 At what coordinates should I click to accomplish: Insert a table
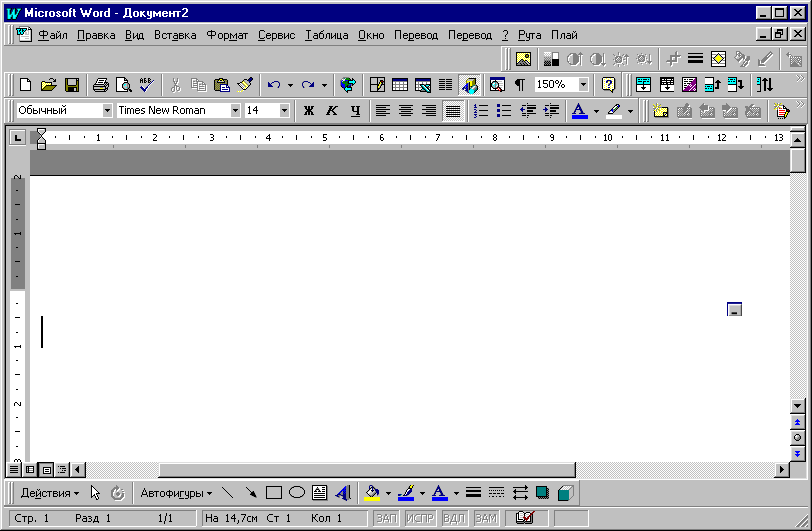(400, 84)
